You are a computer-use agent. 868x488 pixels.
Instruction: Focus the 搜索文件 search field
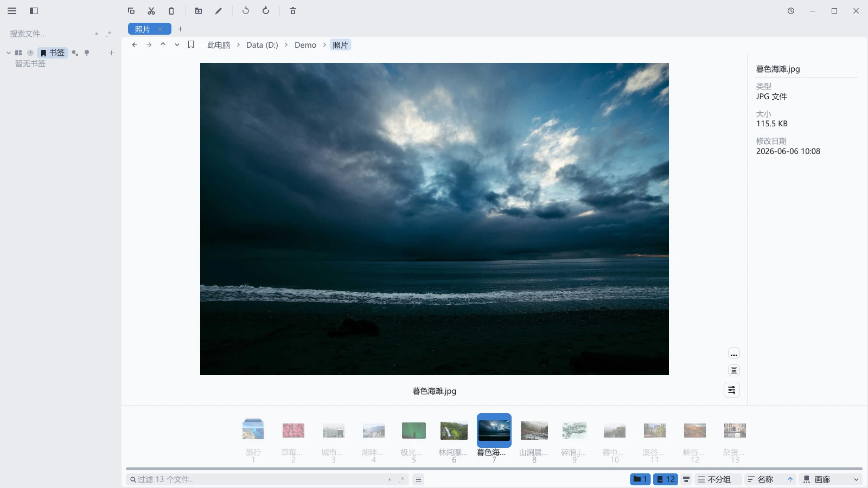pyautogui.click(x=49, y=34)
